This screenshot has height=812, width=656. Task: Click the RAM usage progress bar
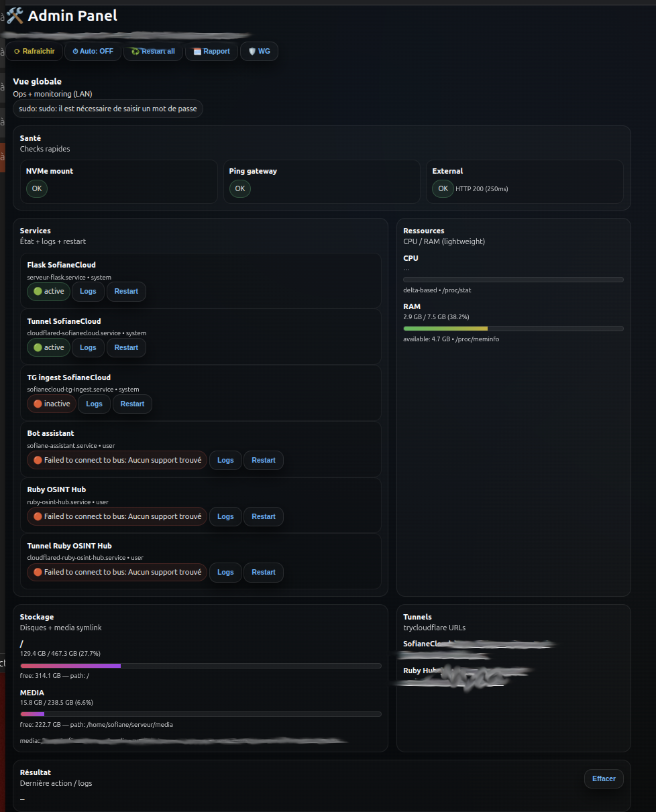[513, 329]
